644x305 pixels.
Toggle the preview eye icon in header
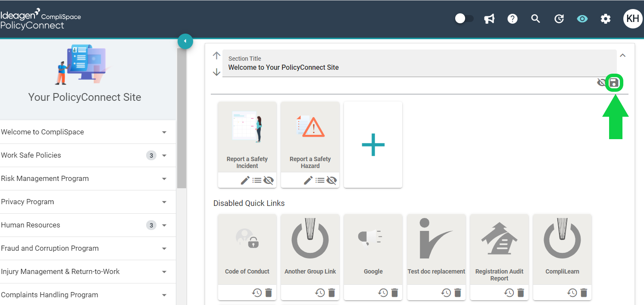[582, 19]
